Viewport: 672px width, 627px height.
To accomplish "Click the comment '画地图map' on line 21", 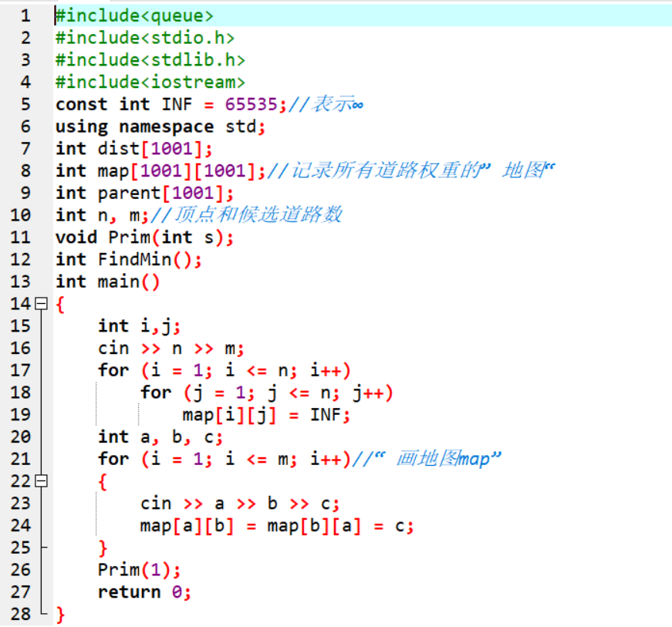I will (443, 459).
